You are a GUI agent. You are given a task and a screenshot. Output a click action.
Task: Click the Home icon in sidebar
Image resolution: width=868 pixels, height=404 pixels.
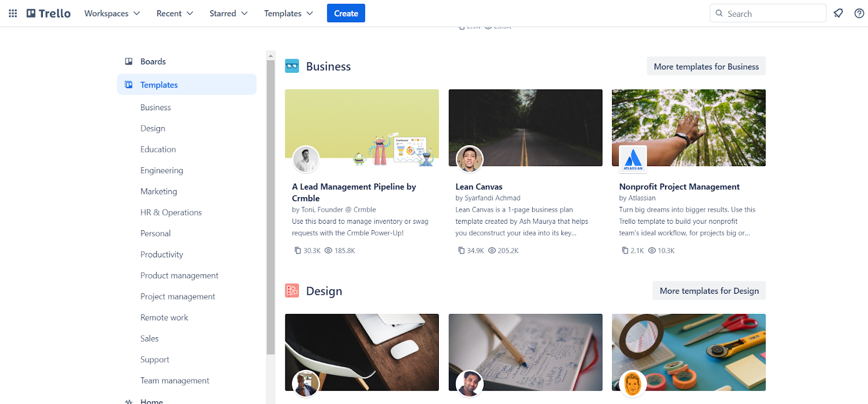129,402
